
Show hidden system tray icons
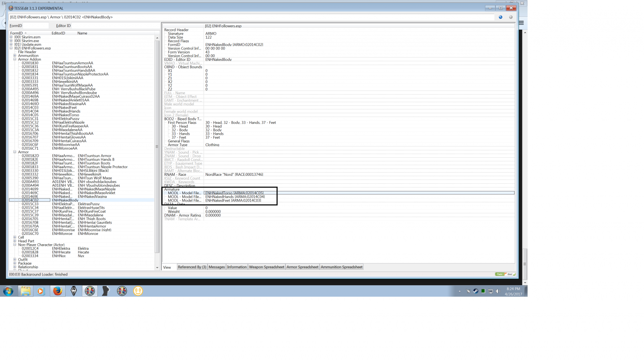coord(459,291)
